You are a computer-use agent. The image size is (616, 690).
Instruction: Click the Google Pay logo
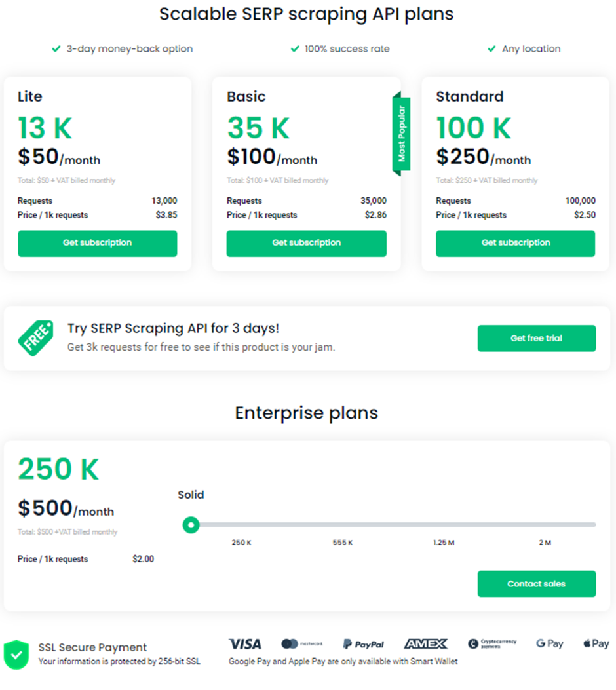tap(549, 644)
